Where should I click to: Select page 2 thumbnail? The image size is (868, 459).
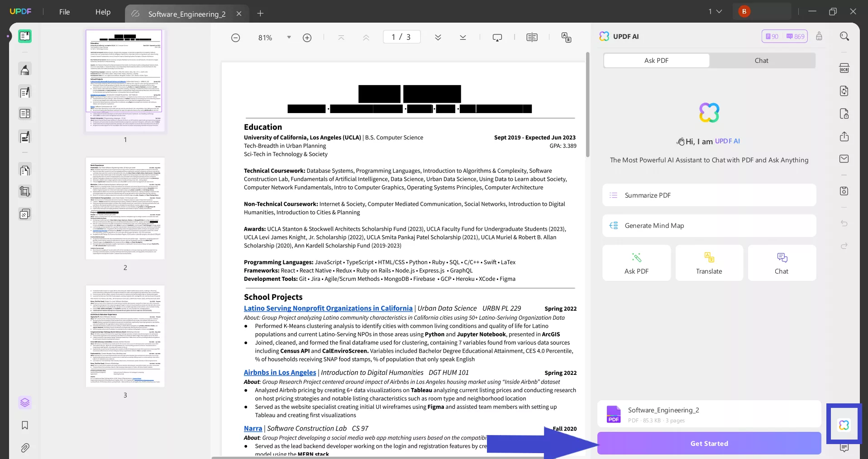pyautogui.click(x=125, y=209)
